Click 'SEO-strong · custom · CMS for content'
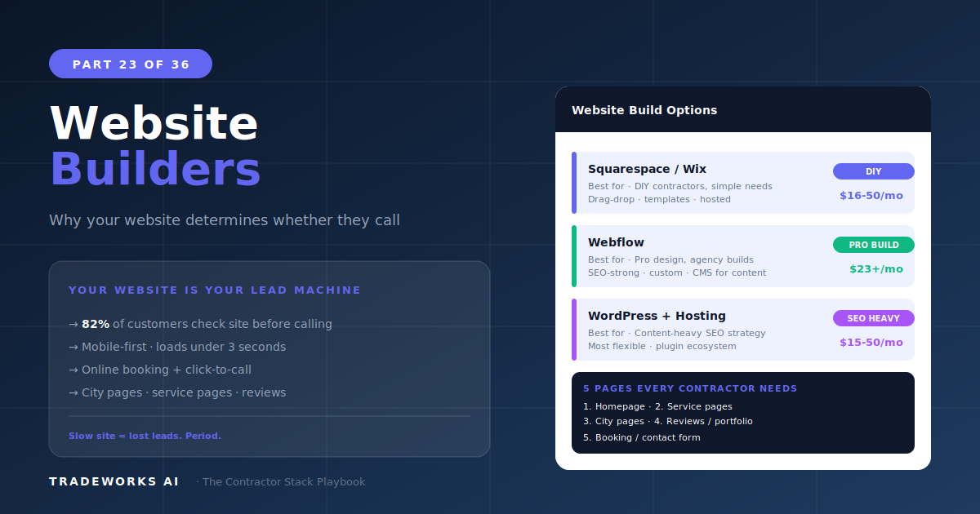 click(x=677, y=273)
